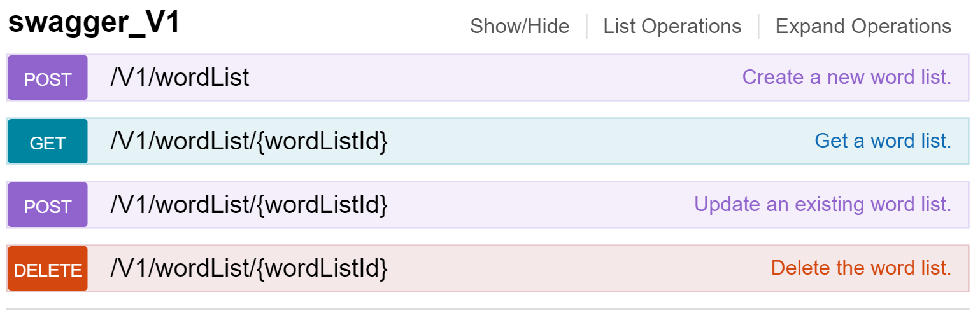Screen dimensions: 980x323
Task: Expand the POST /V1/wordList path
Action: coord(180,78)
